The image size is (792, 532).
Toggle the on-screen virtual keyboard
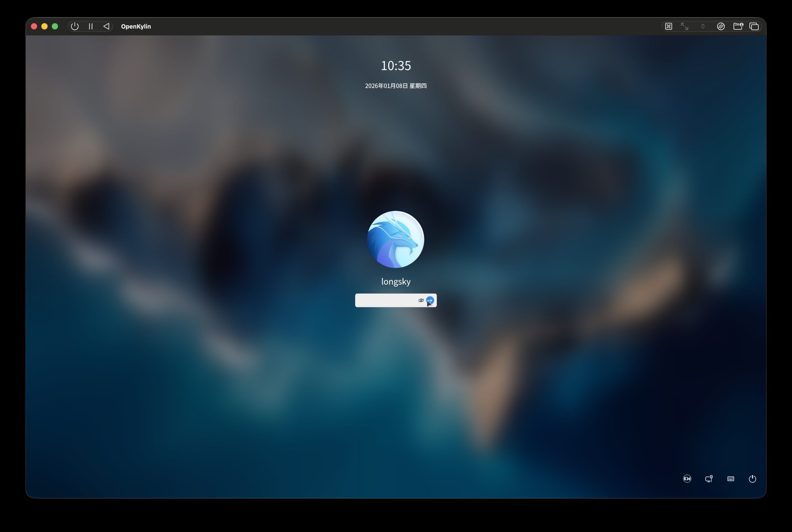(x=730, y=479)
